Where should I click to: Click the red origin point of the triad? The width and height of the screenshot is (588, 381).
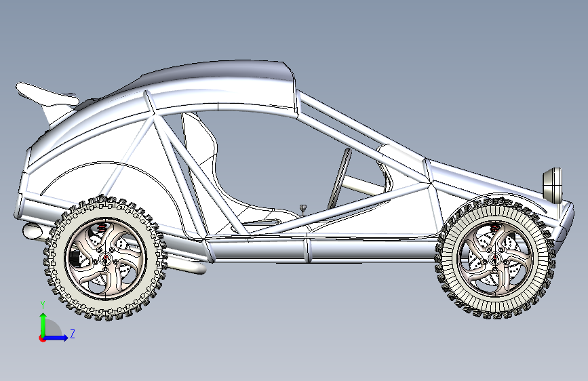(42, 338)
